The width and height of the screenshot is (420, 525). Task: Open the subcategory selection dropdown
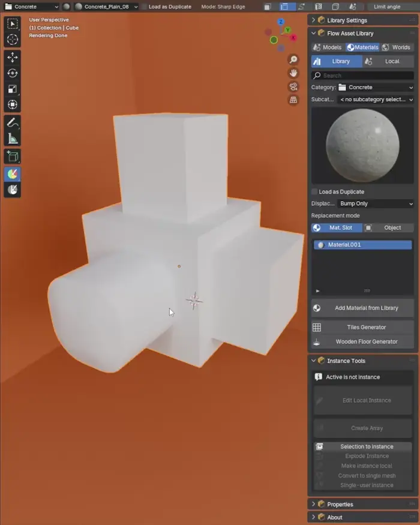pos(376,100)
